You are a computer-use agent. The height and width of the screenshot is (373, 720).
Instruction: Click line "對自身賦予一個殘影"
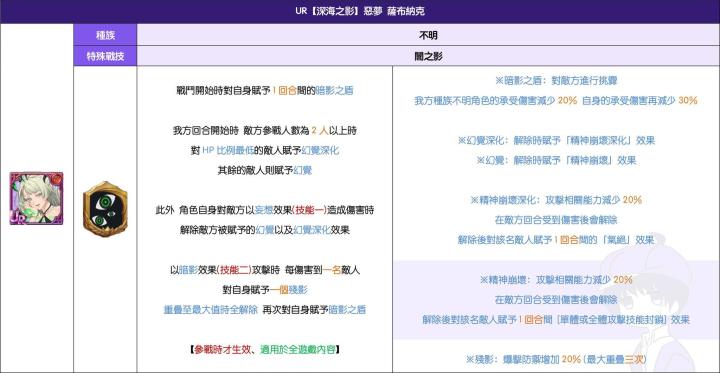coord(265,290)
